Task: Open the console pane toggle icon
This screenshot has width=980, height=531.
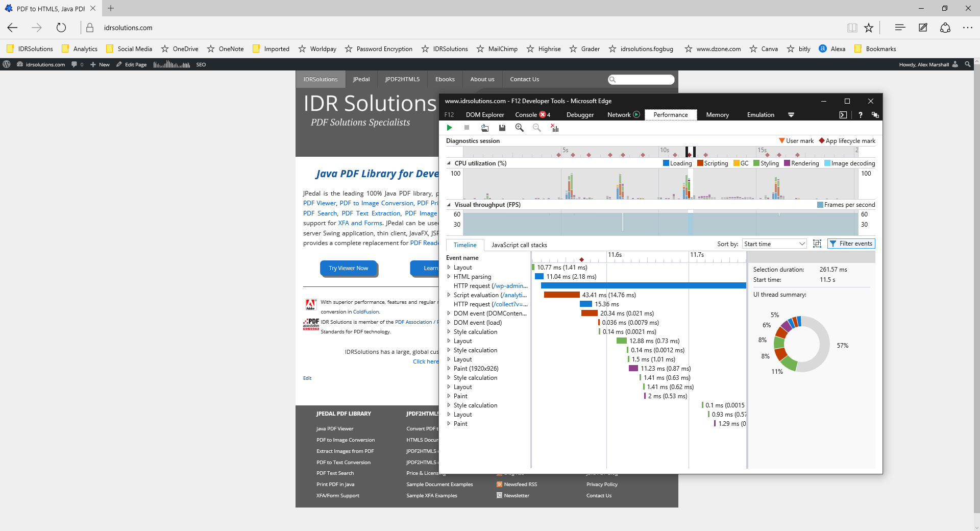Action: tap(843, 115)
